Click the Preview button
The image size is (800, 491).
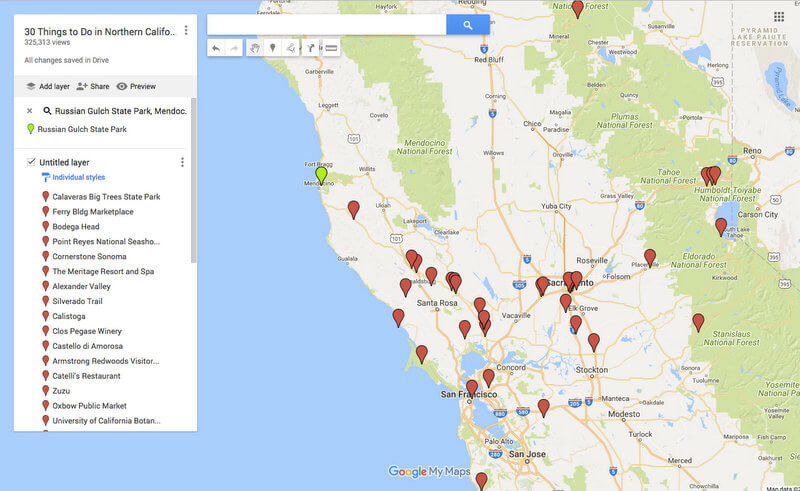click(136, 86)
